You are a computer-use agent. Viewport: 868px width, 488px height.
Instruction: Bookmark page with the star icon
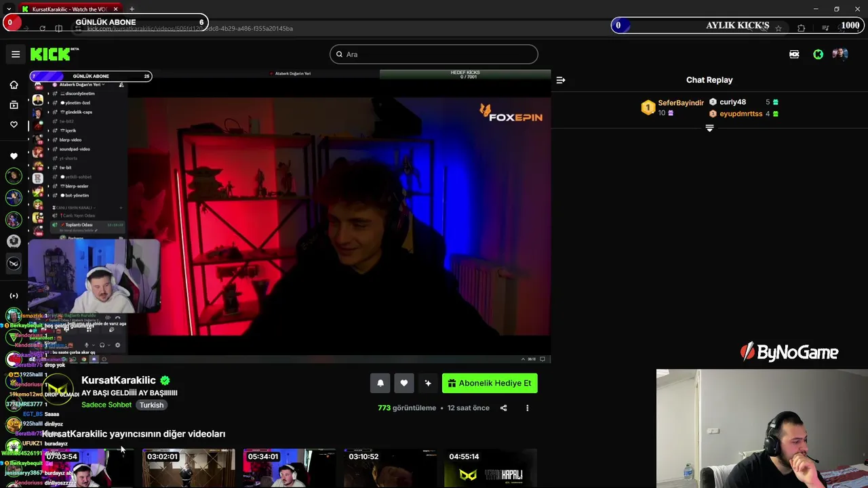tap(778, 28)
